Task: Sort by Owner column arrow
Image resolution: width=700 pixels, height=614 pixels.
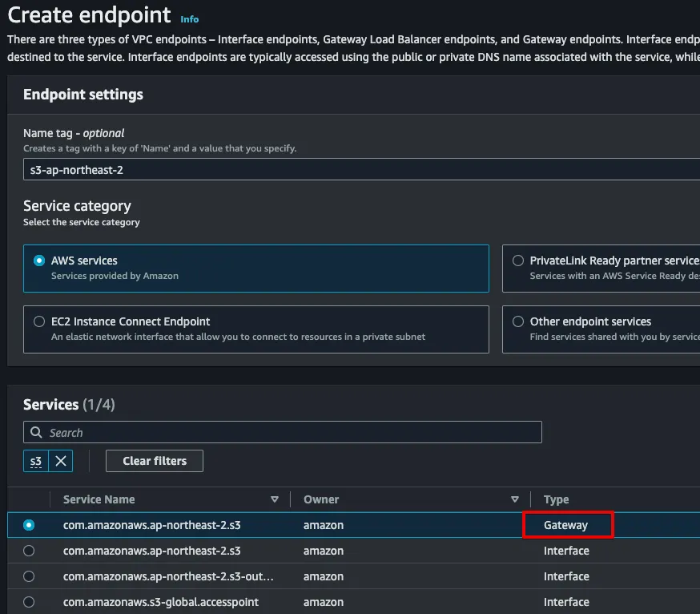Action: [515, 499]
